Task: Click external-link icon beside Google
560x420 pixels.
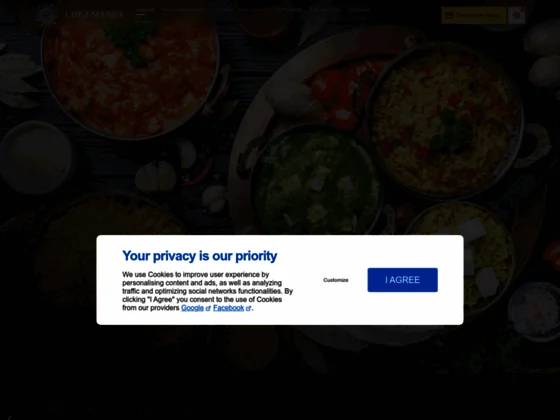Action: click(208, 309)
